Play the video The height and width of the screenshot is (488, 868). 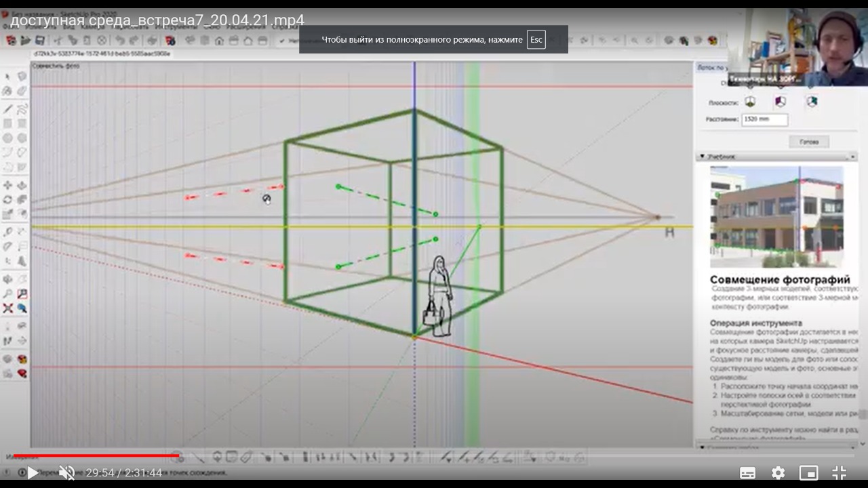tap(32, 472)
